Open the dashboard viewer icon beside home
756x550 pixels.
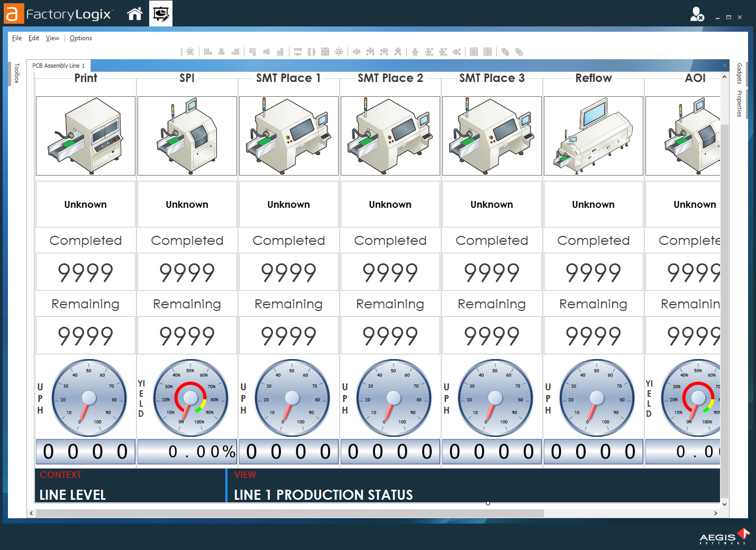(x=160, y=14)
